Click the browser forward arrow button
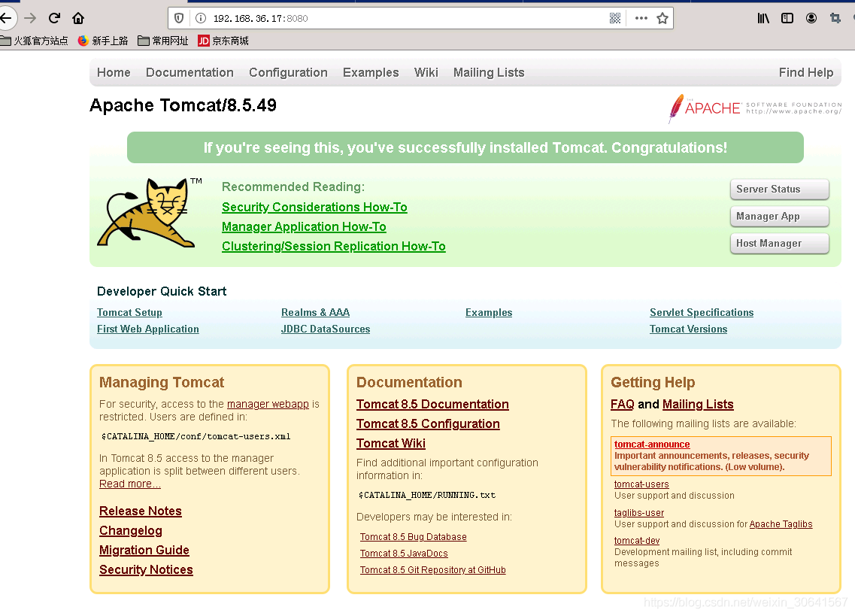The width and height of the screenshot is (855, 616). click(30, 18)
